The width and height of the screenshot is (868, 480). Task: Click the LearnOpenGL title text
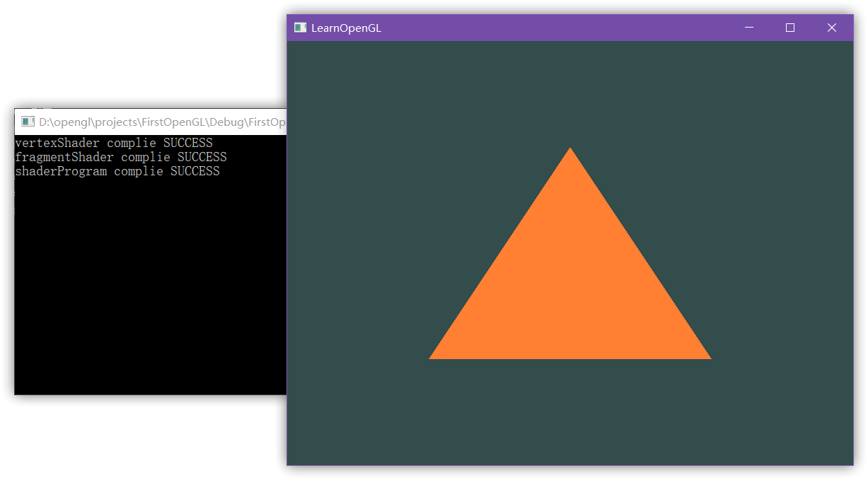[x=346, y=28]
